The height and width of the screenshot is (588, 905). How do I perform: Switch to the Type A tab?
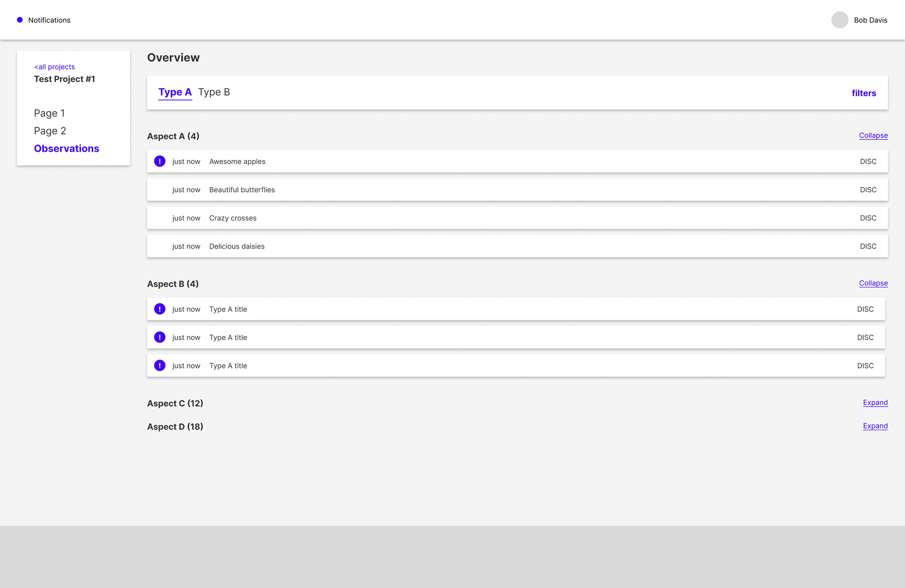[x=175, y=92]
